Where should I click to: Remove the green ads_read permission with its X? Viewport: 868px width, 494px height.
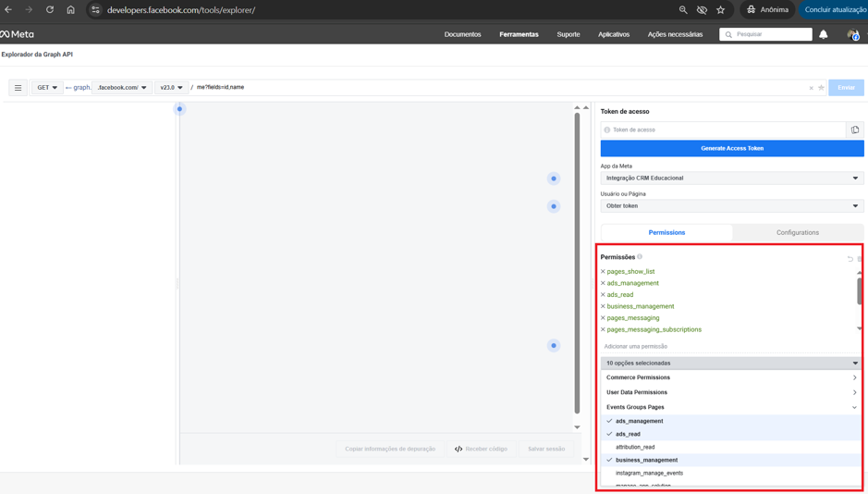coord(603,294)
